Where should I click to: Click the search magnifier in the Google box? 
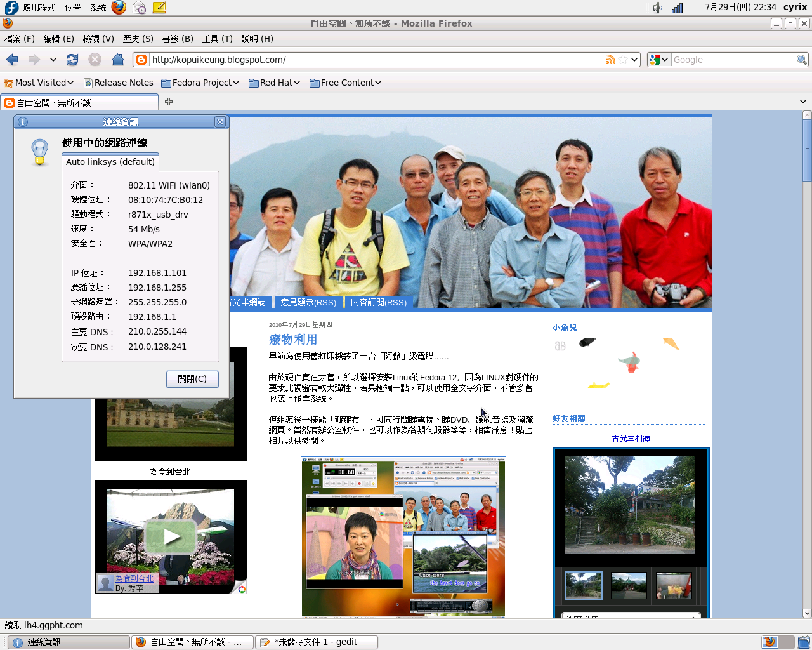(802, 60)
